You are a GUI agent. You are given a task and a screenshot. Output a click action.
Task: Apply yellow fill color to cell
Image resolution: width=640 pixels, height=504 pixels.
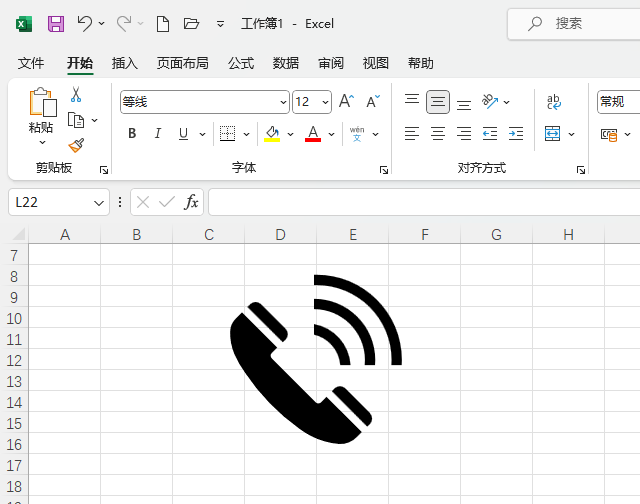272,133
